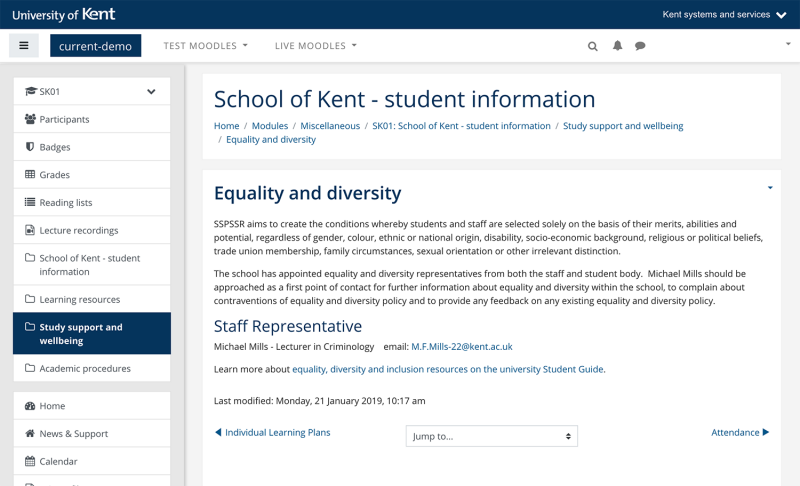The image size is (800, 486).
Task: Click the Grades table icon
Action: tap(30, 174)
